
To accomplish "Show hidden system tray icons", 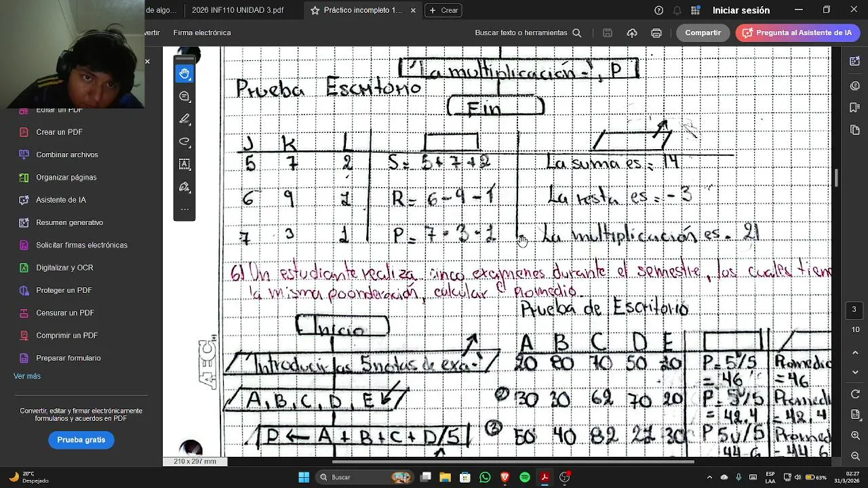I will coord(710,477).
